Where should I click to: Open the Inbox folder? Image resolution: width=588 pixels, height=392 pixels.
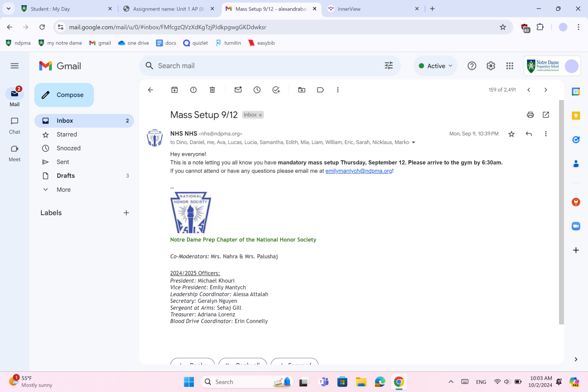(x=84, y=121)
